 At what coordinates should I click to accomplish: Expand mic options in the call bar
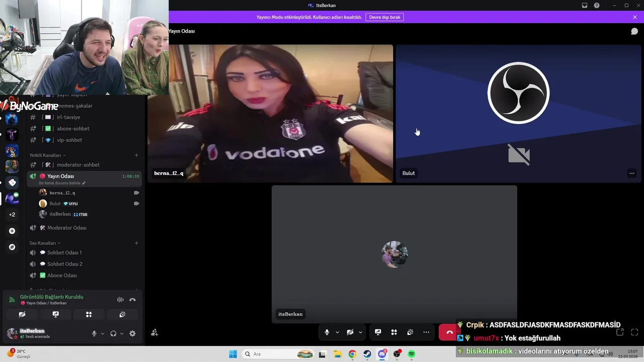[337, 332]
